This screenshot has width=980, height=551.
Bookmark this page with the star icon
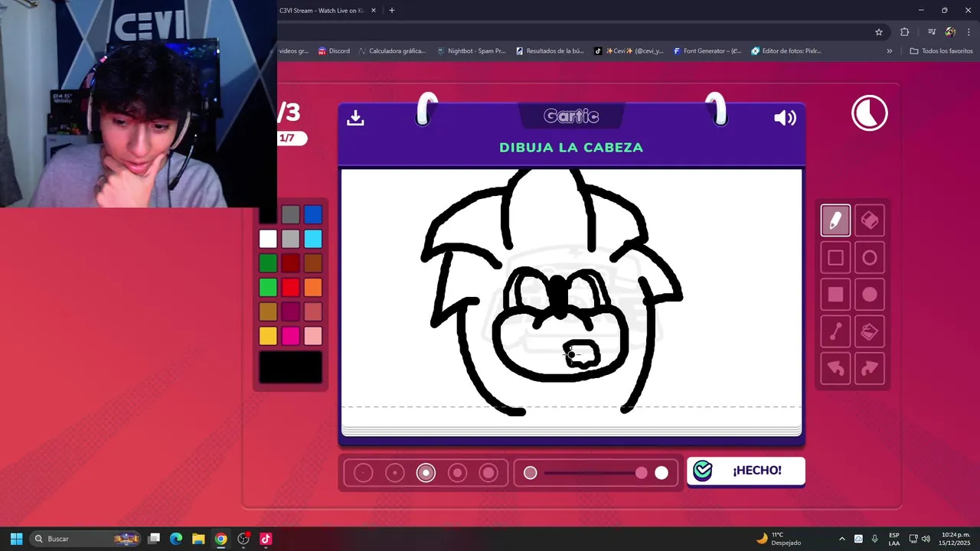pos(879,32)
